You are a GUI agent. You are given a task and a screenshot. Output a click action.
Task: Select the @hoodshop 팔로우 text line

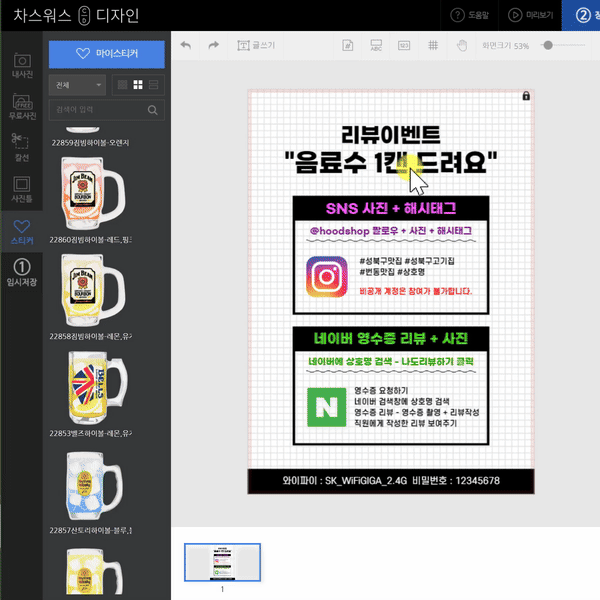pos(391,231)
